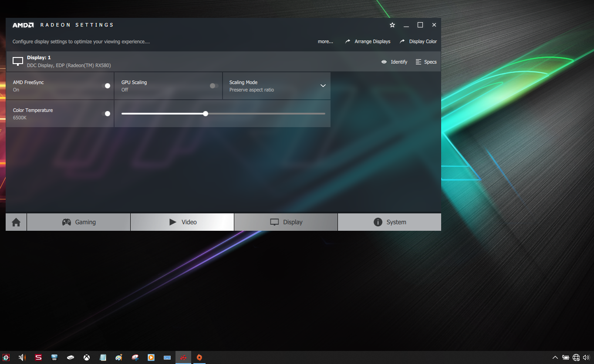594x364 pixels.
Task: Click the 'DDC Display, EDP (Radeon(TM) RX580)' text
Action: pyautogui.click(x=69, y=65)
